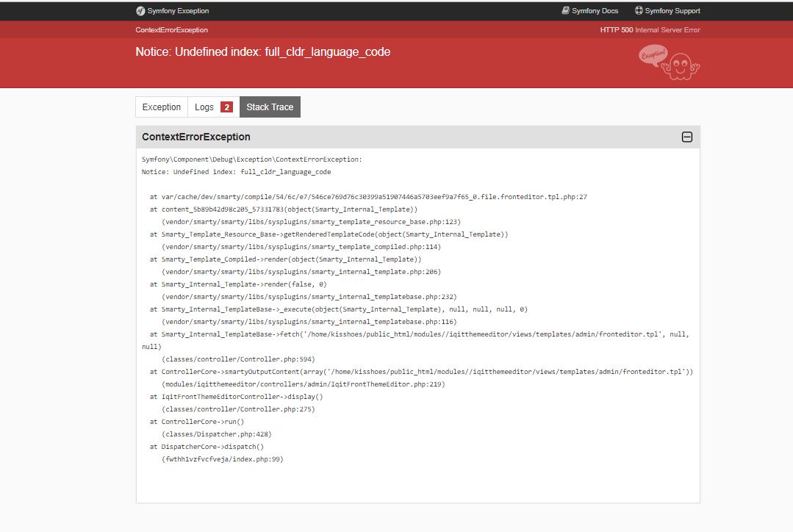
Task: Click the content_5b89b42d98c205_57331783 trace line
Action: (x=283, y=209)
